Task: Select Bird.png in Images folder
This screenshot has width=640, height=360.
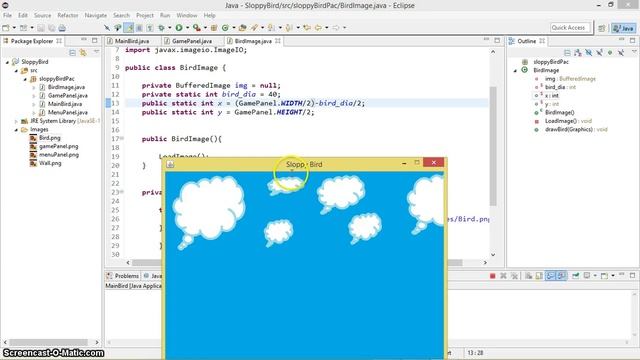Action: pyautogui.click(x=50, y=138)
